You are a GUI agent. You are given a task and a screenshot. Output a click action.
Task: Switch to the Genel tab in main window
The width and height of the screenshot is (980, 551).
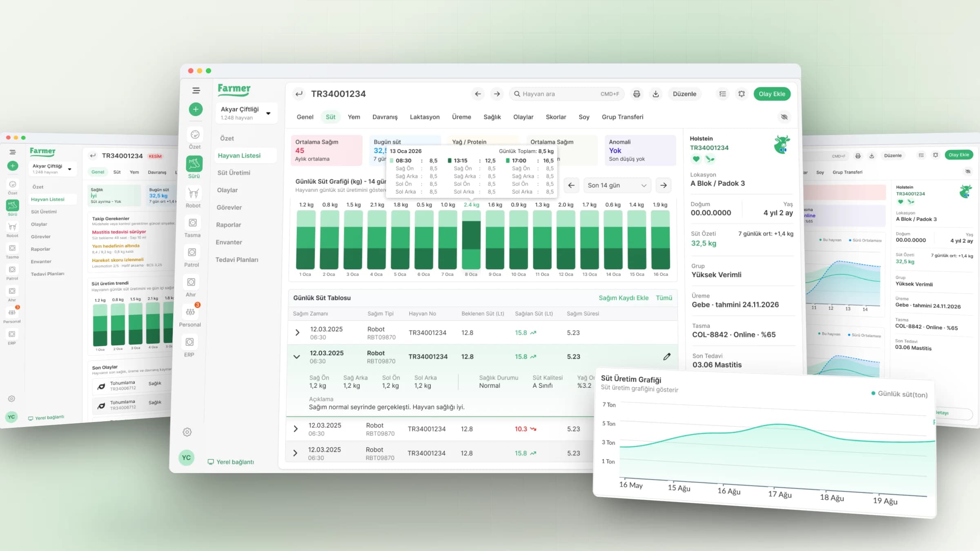point(305,117)
